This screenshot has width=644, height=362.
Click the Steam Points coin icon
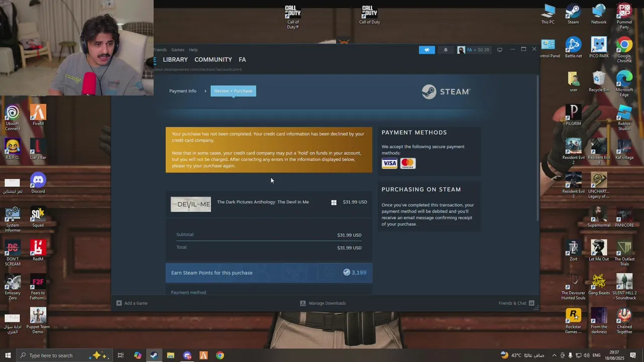coord(347,273)
